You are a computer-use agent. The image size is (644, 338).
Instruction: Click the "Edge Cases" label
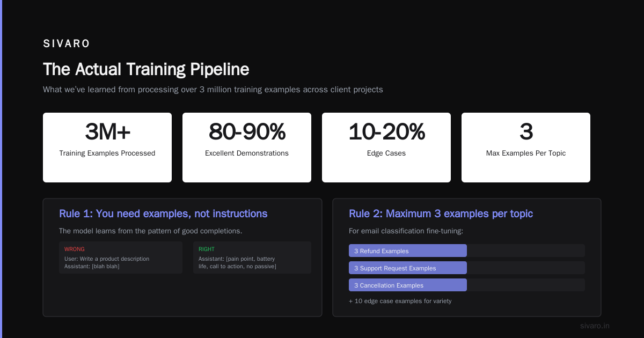[386, 153]
